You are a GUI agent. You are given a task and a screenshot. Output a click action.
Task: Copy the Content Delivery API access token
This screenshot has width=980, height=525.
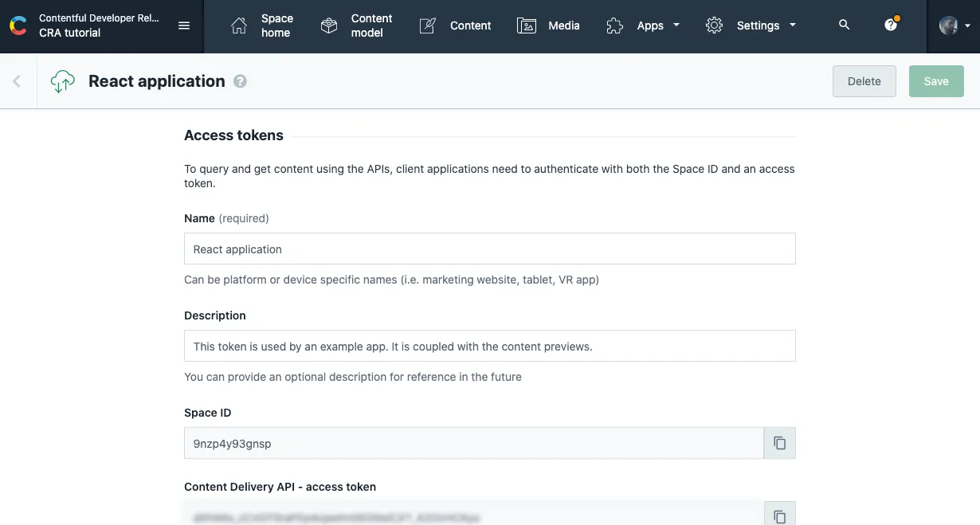pyautogui.click(x=780, y=515)
